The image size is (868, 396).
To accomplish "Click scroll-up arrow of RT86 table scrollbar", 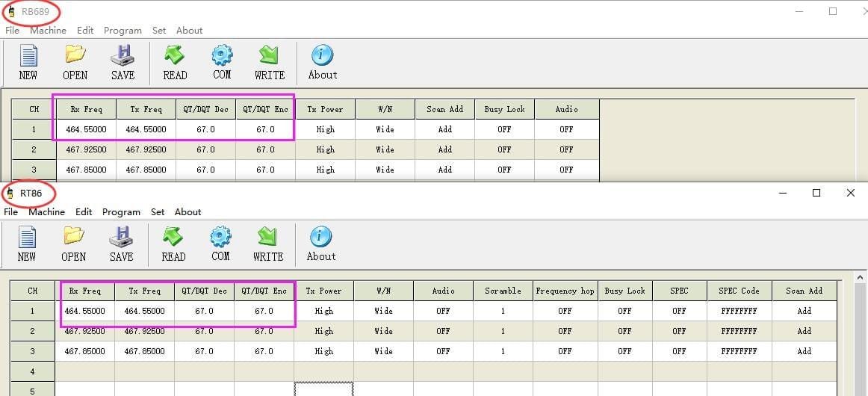I will coord(861,277).
